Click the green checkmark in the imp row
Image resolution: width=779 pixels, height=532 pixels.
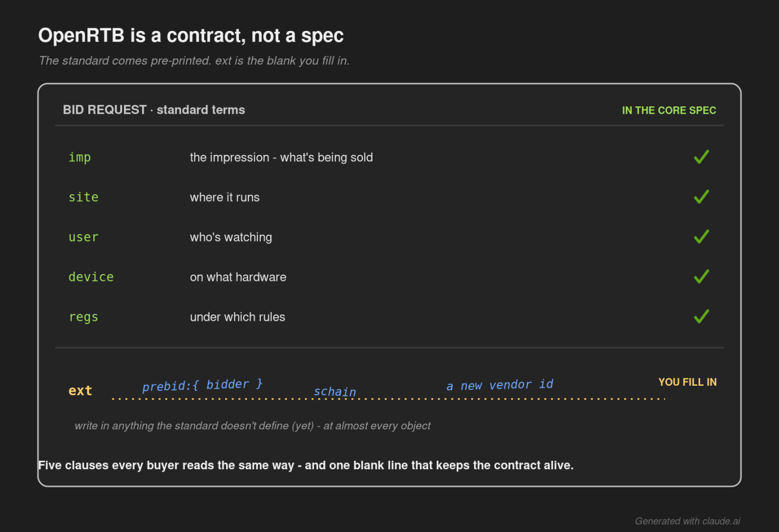pyautogui.click(x=701, y=157)
